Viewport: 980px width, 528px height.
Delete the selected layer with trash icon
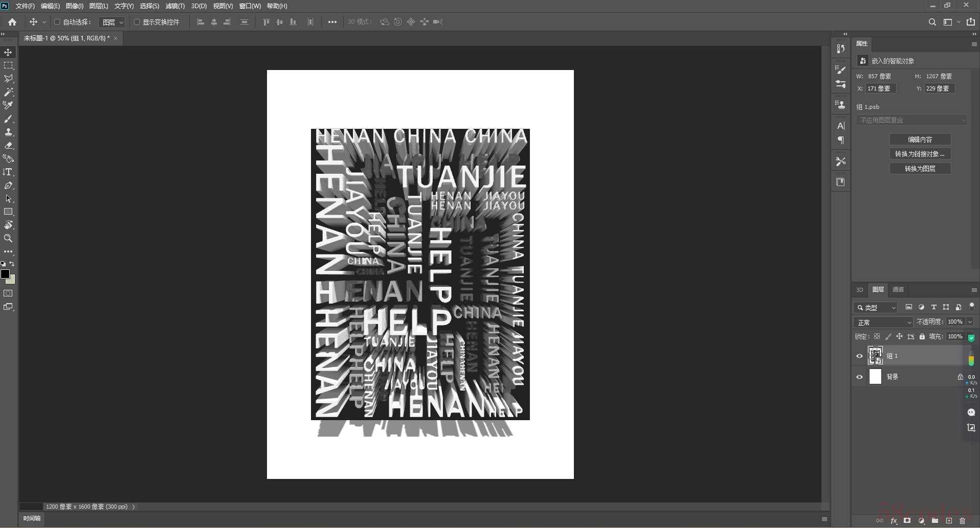(x=962, y=521)
